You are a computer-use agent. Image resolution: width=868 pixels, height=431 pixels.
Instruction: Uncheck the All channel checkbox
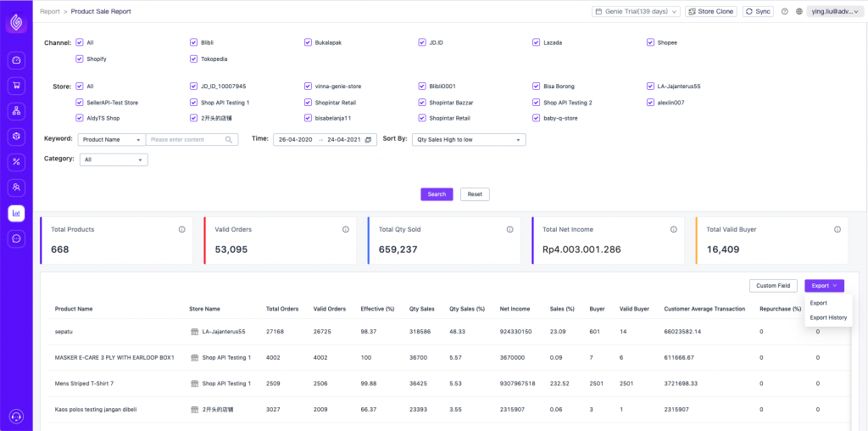79,42
